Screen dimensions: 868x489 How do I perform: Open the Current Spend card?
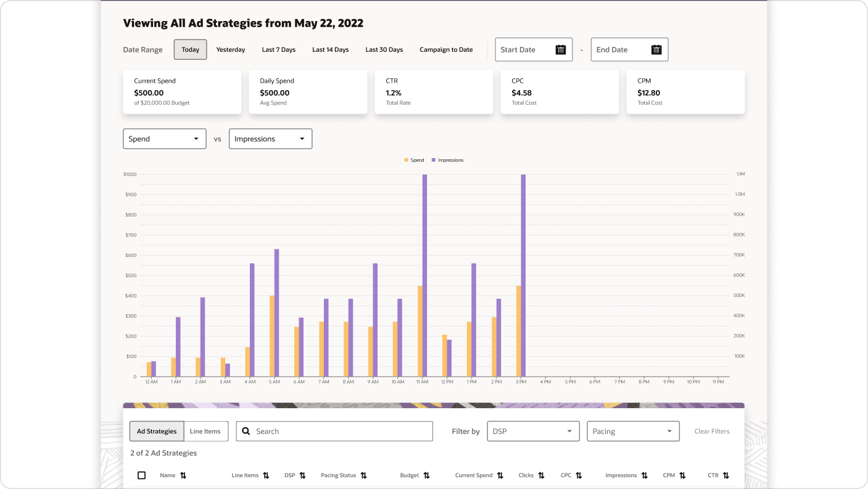(183, 91)
